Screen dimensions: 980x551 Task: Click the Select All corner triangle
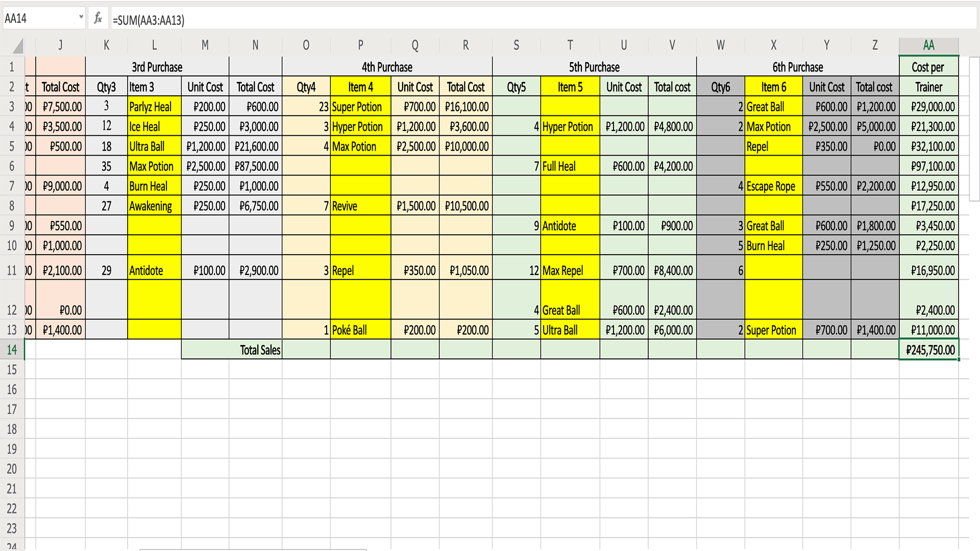coord(18,47)
